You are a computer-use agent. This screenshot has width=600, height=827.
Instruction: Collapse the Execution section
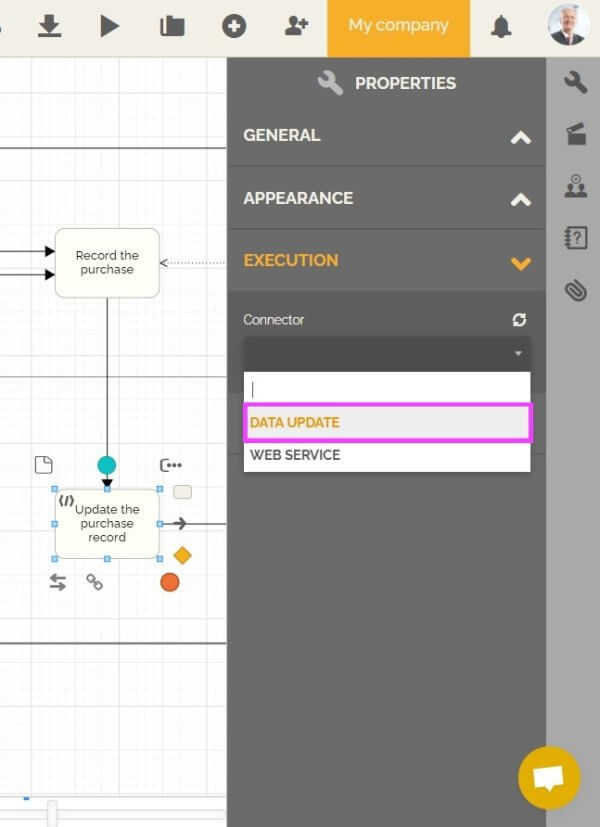(x=520, y=263)
